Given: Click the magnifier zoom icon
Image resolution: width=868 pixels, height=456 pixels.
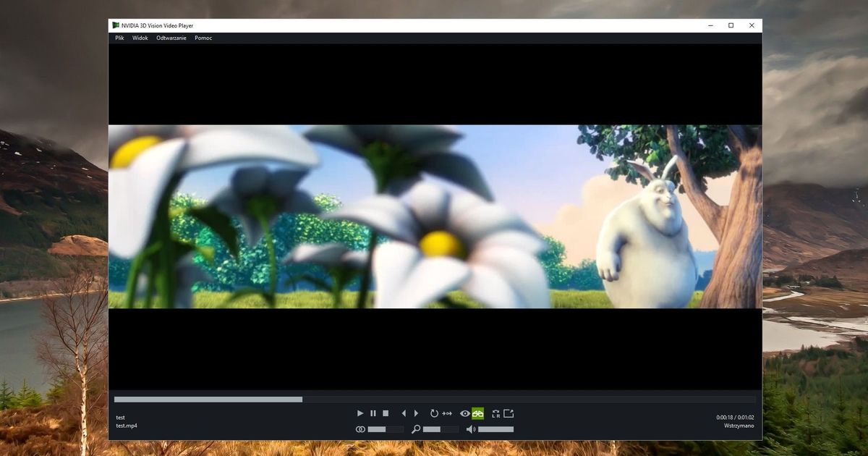Looking at the screenshot, I should click(417, 428).
